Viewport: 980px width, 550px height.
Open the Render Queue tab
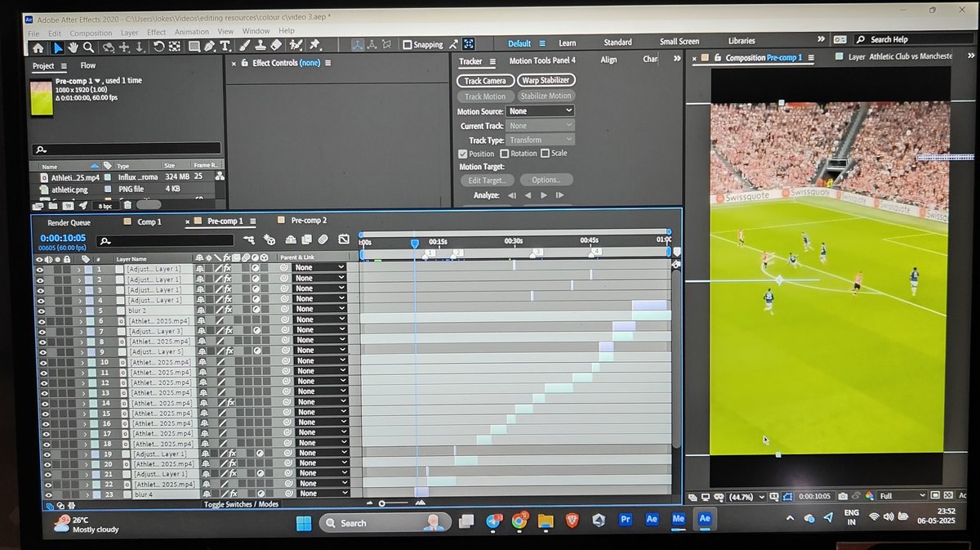tap(69, 222)
